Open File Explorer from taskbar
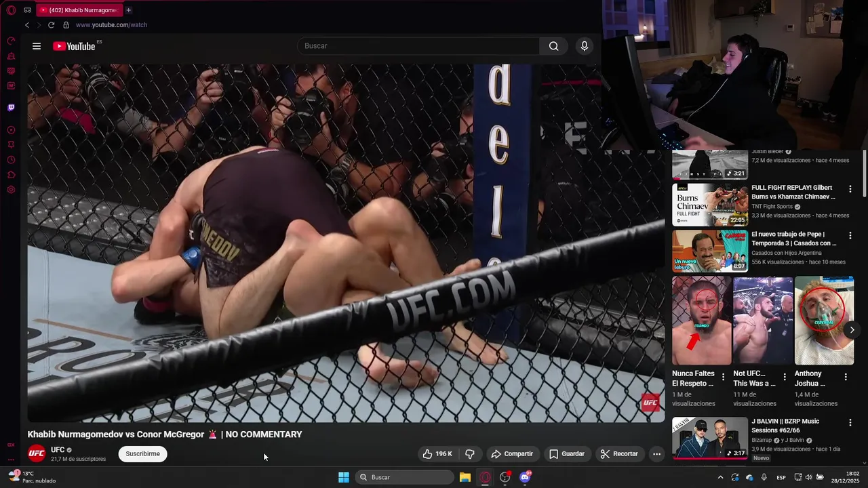Viewport: 868px width, 488px height. click(x=465, y=477)
